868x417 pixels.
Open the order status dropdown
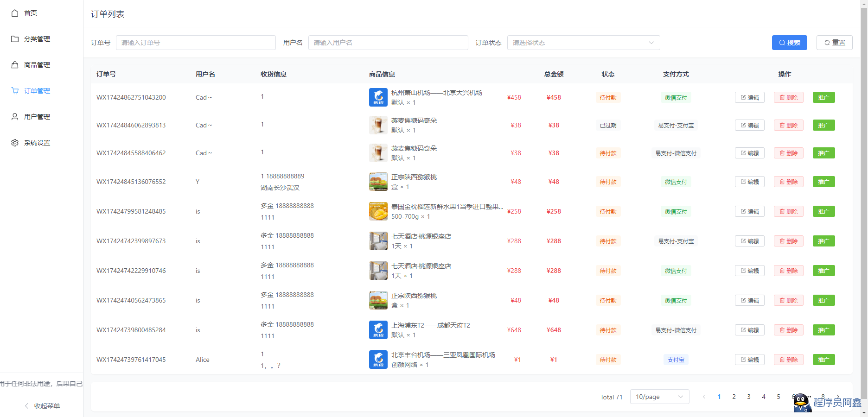click(583, 43)
